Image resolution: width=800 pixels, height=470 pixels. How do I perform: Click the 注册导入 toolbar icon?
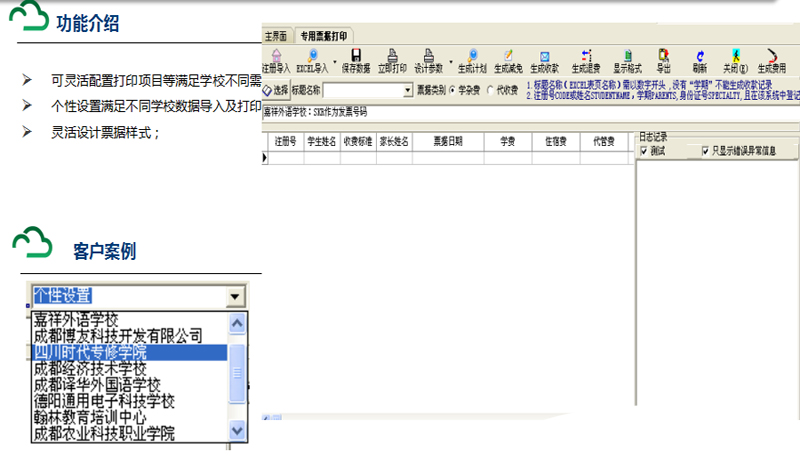(277, 60)
